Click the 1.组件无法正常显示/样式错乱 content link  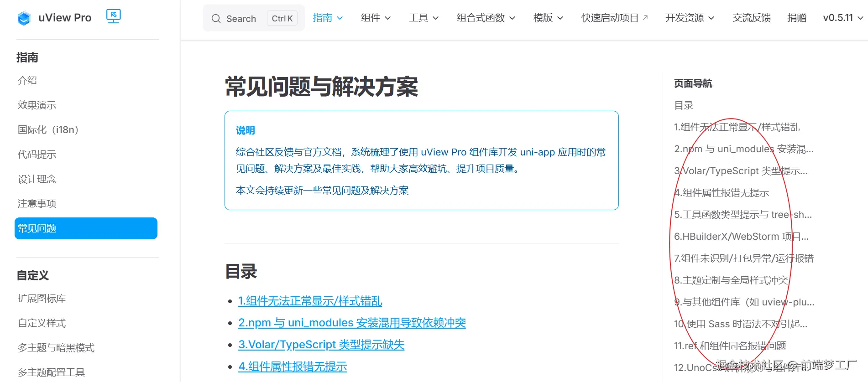pos(310,301)
